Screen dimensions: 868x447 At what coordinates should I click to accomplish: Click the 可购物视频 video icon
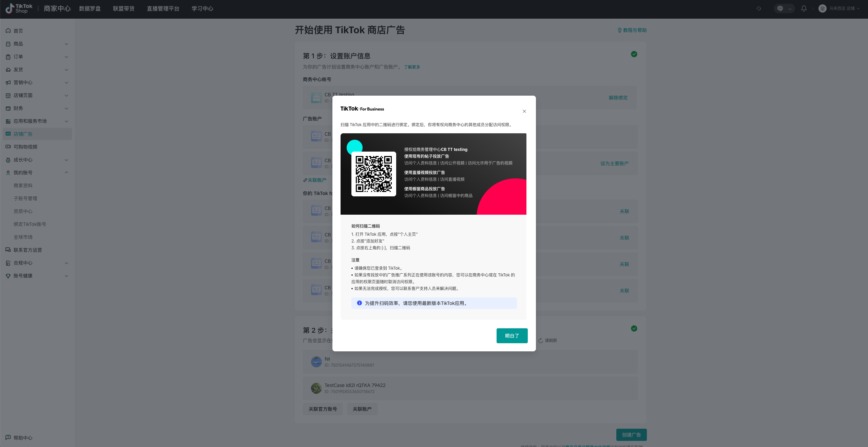pos(8,147)
